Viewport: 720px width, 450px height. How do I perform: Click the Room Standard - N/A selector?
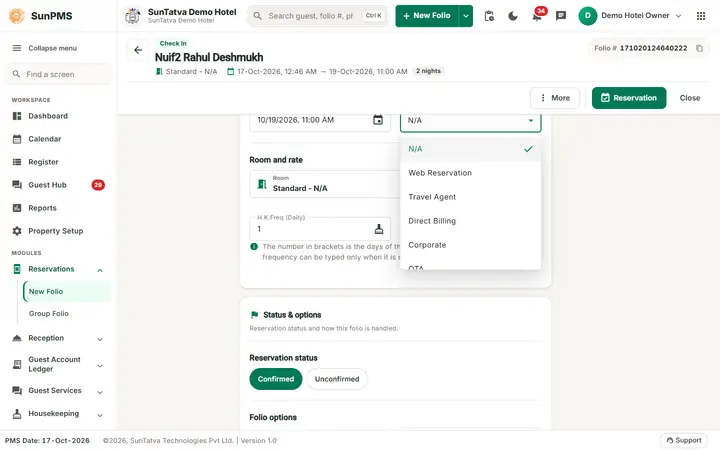tap(325, 184)
